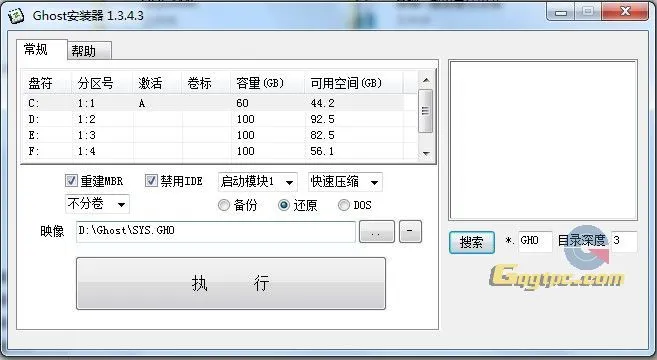Viewport: 657px width, 360px height.
Task: Click the GHO extension input field
Action: (535, 241)
